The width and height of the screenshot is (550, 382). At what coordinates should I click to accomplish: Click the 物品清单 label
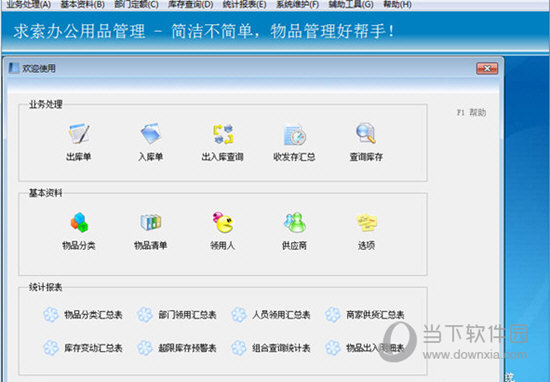pyautogui.click(x=150, y=245)
